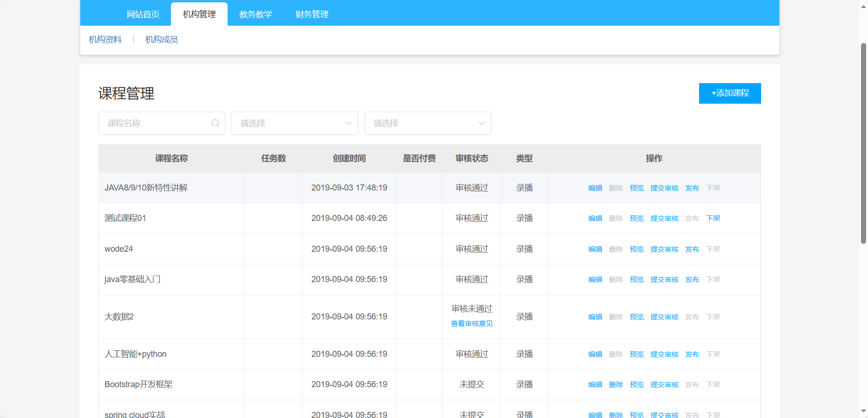Open the first 请选择 dropdown
This screenshot has width=868, height=418.
295,123
